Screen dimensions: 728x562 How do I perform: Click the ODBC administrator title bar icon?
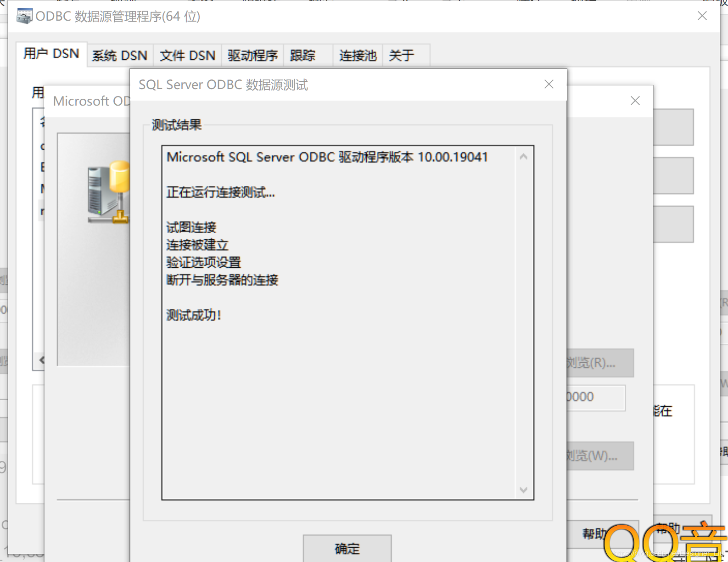tap(24, 16)
